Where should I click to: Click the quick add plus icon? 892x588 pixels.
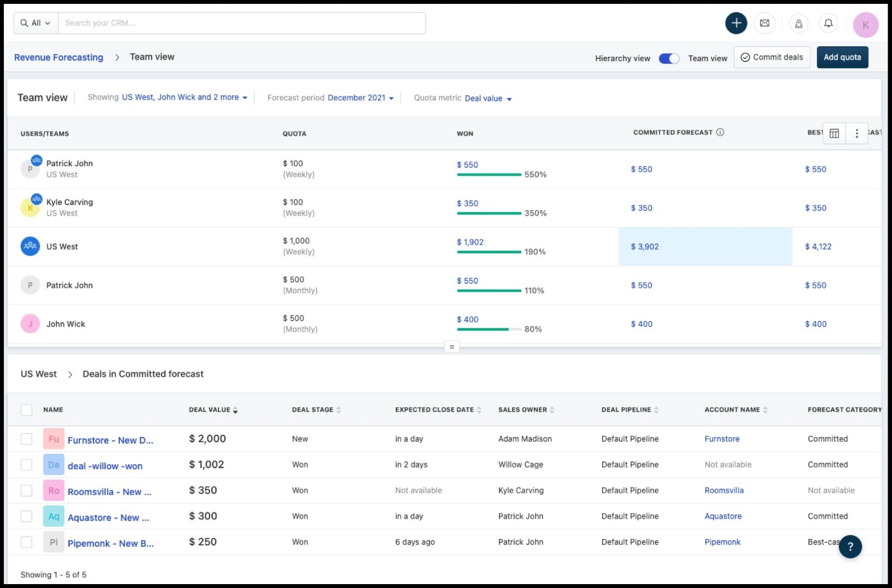(x=736, y=23)
